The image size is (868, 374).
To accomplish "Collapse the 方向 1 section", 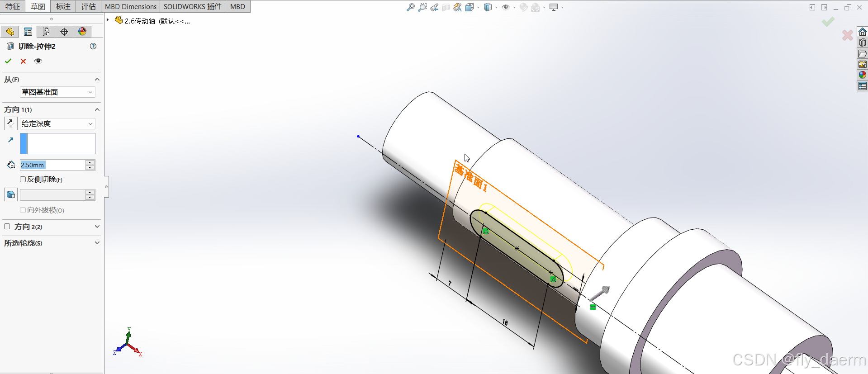I will [97, 109].
